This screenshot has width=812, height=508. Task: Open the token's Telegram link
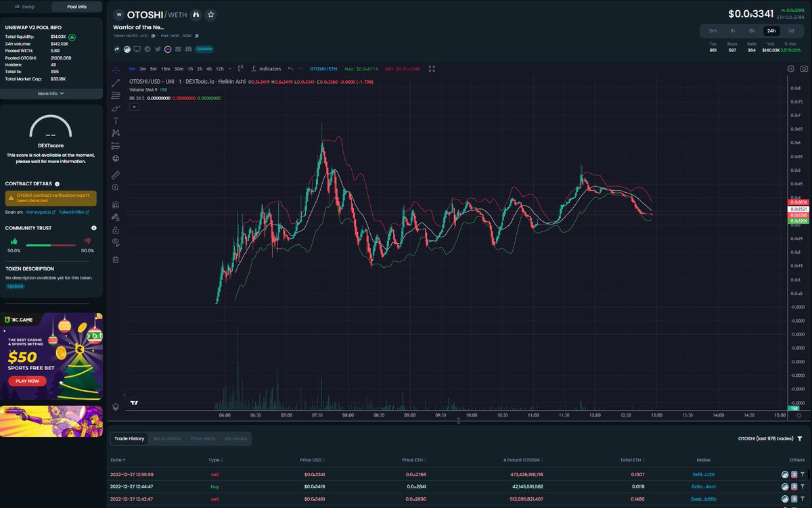[148, 49]
